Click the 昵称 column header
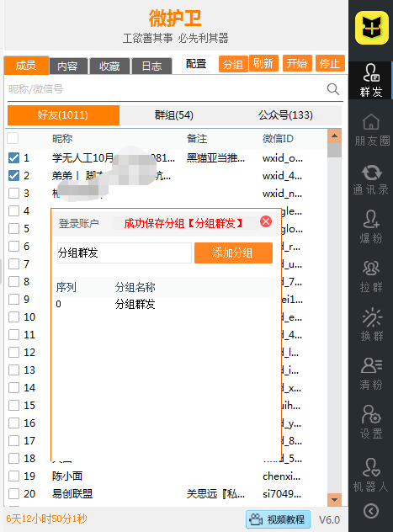Viewport: 393px width, 532px height. tap(62, 138)
